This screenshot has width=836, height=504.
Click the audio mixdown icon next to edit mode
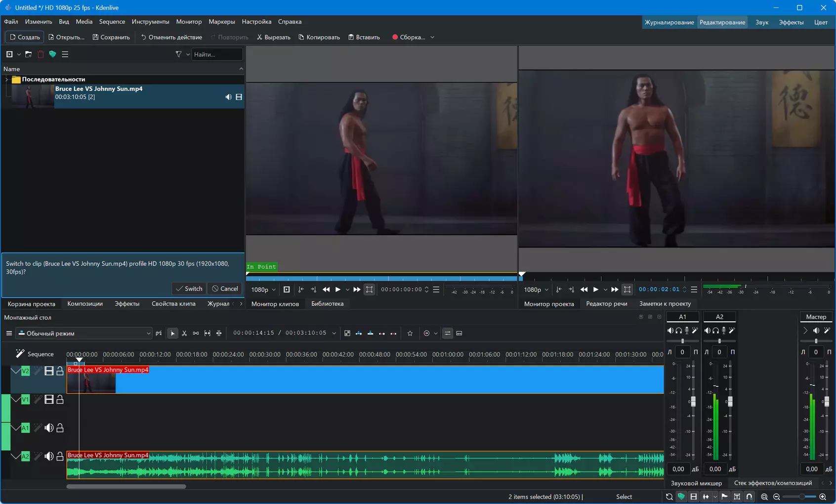point(159,334)
